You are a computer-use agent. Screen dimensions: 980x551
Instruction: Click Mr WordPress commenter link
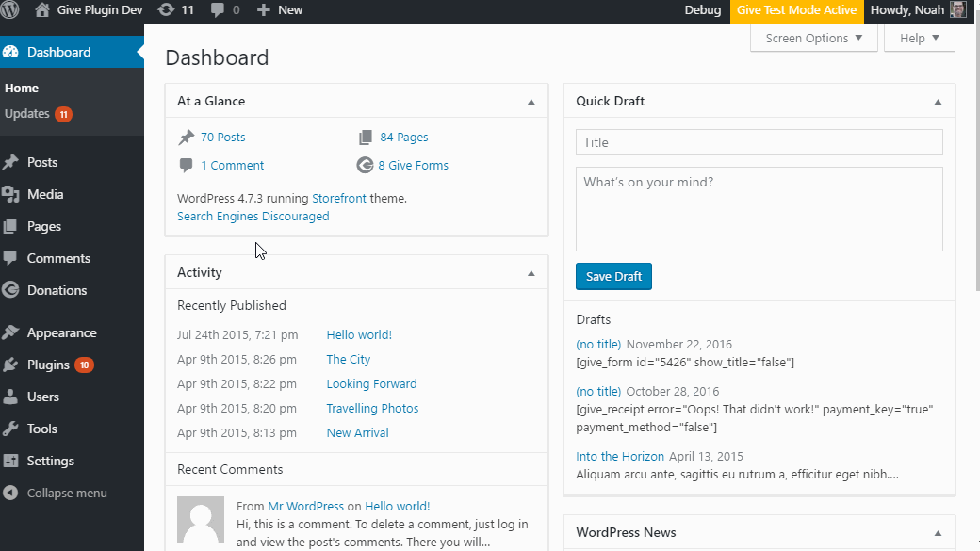[305, 506]
